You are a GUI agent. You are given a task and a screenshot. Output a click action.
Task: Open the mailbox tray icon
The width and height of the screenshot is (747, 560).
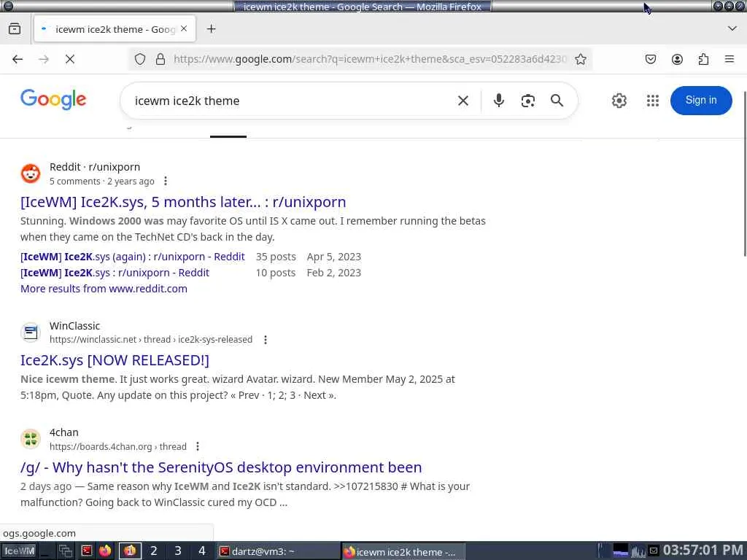pyautogui.click(x=654, y=551)
